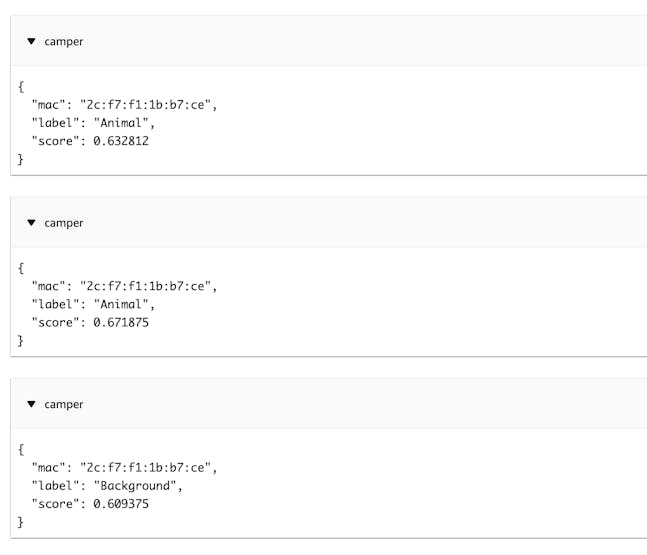Viewport: 647px width, 555px height.
Task: Click the camper topic name in the second panel
Action: click(x=64, y=223)
